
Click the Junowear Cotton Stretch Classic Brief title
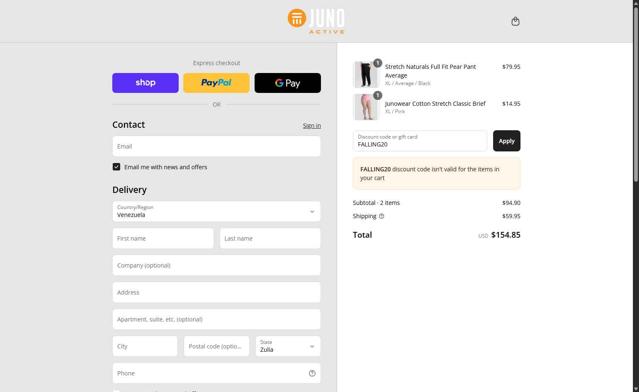point(435,104)
